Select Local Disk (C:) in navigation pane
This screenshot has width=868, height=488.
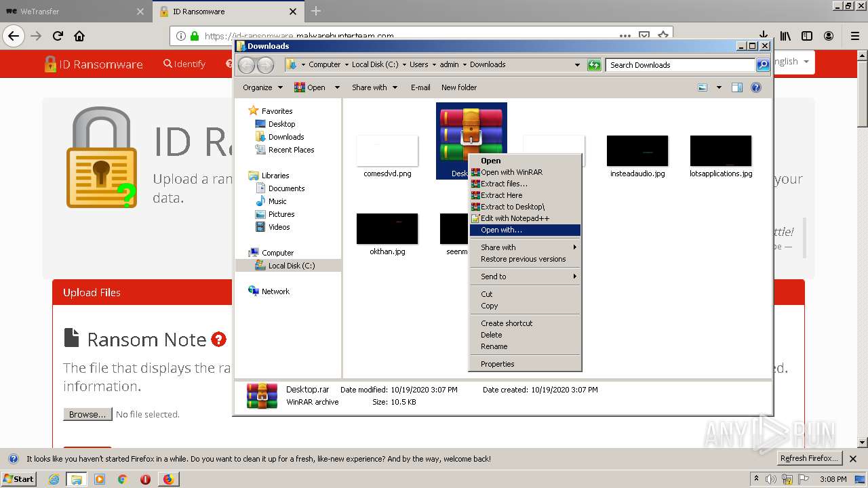click(x=291, y=266)
